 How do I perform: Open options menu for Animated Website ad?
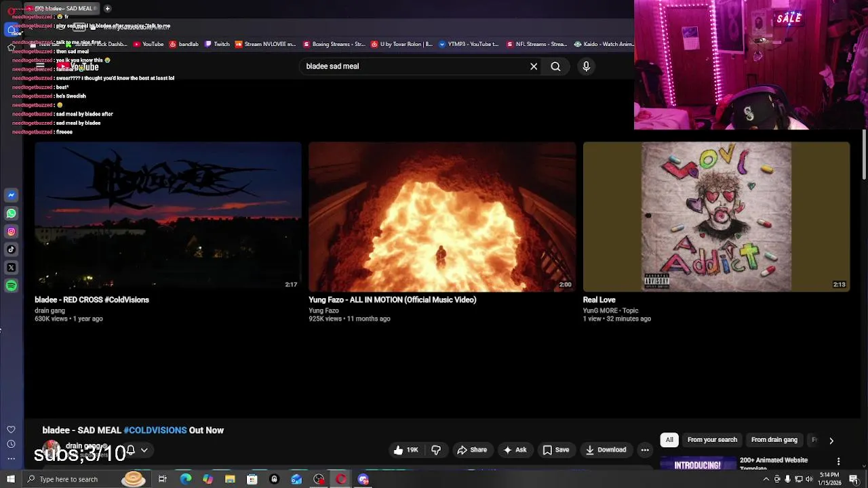(838, 462)
